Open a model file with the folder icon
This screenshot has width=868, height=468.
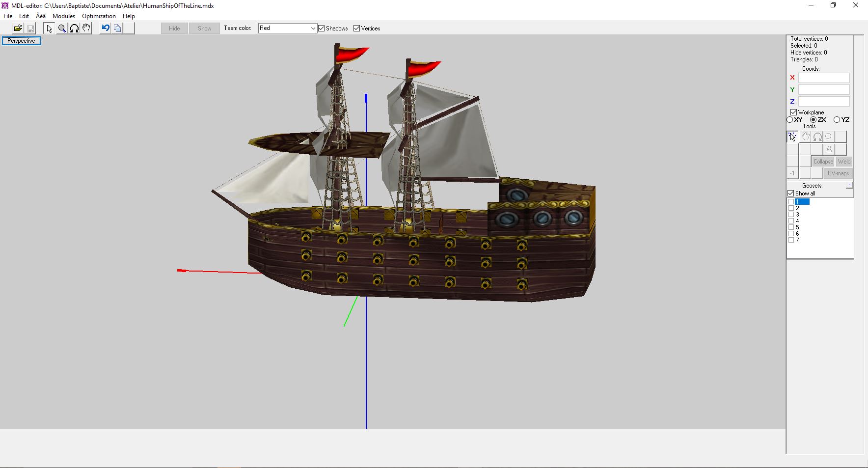point(18,28)
